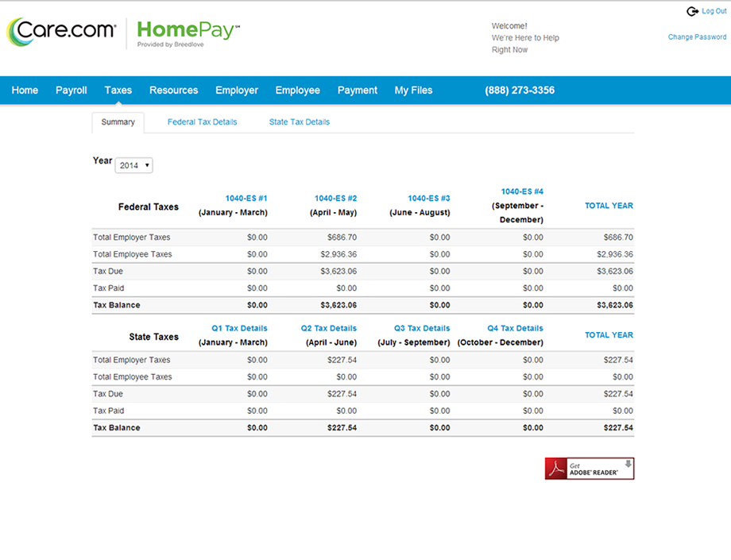Click the Adobe Reader PDF icon

click(554, 468)
